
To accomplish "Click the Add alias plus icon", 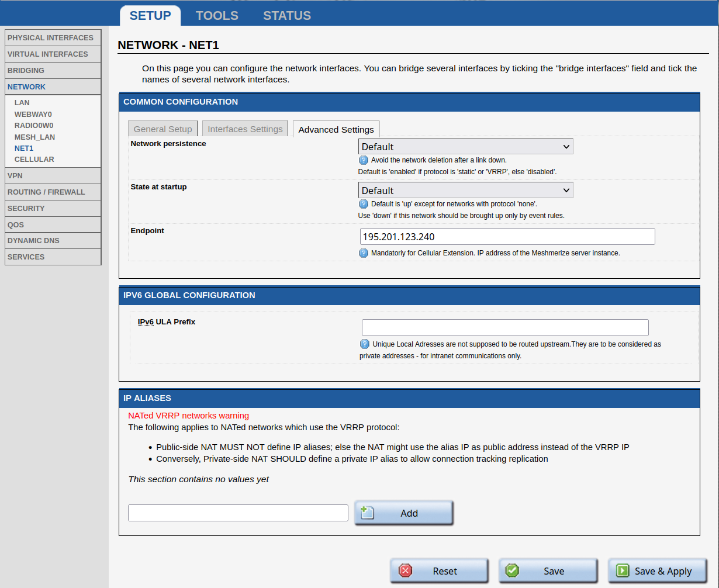I will tap(367, 513).
